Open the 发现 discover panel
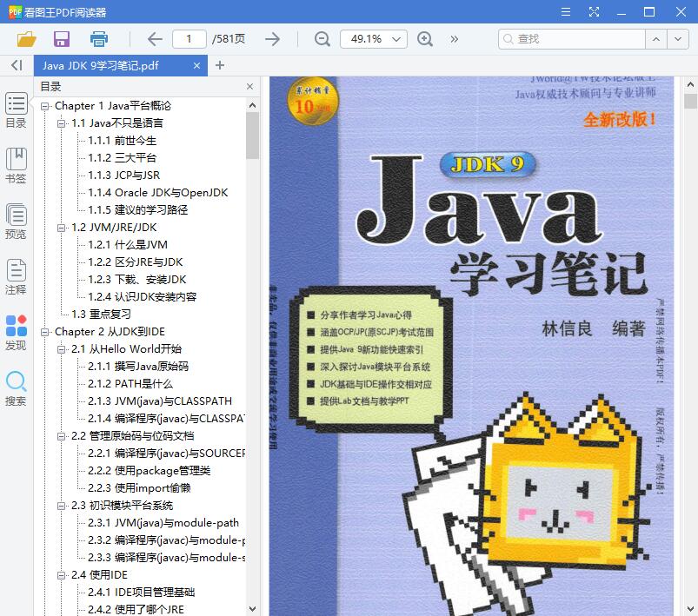 click(16, 333)
